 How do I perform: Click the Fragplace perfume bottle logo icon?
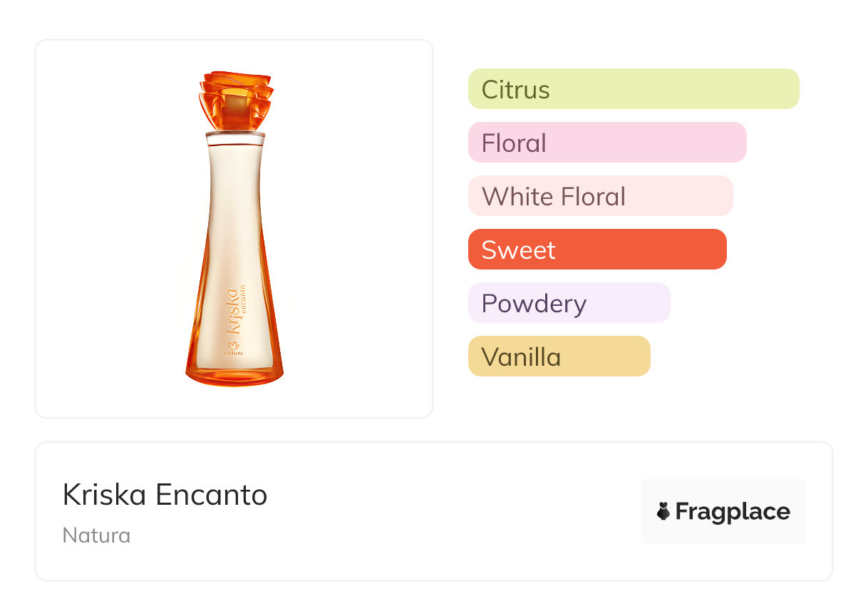pos(663,511)
